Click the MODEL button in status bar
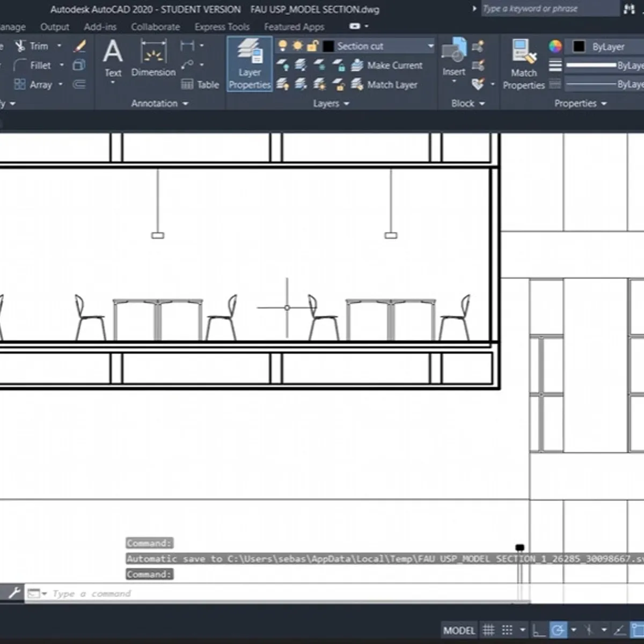Image resolution: width=644 pixels, height=644 pixels. 459,630
